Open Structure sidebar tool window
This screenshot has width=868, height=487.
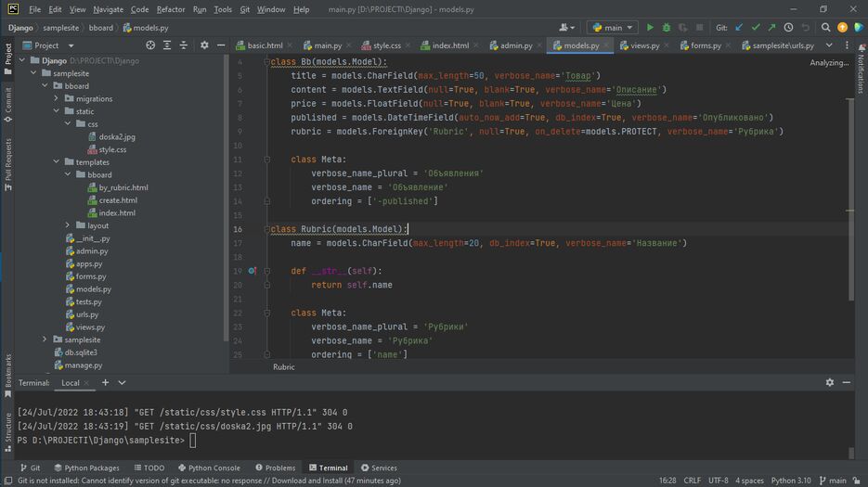point(7,432)
